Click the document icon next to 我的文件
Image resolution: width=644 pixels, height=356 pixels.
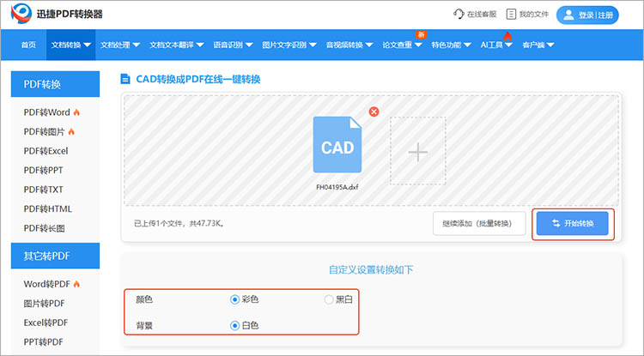coord(511,15)
